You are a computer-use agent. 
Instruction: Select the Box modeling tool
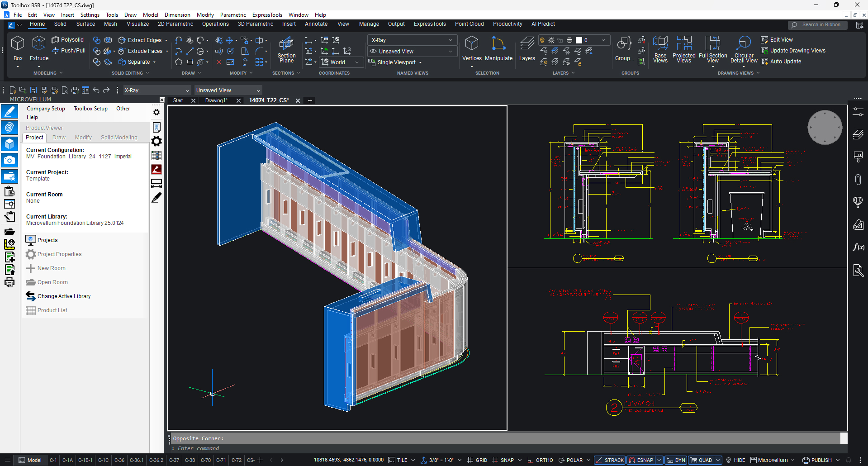[x=18, y=44]
